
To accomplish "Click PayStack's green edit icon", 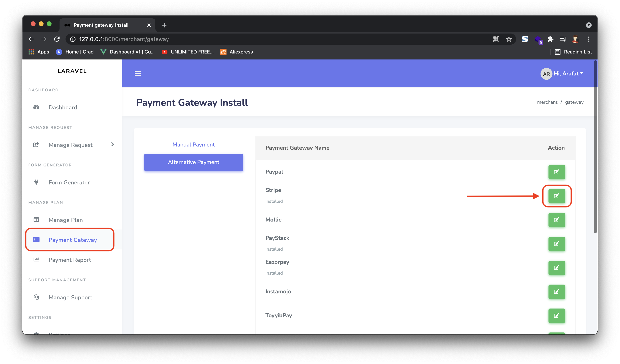I will [x=556, y=244].
